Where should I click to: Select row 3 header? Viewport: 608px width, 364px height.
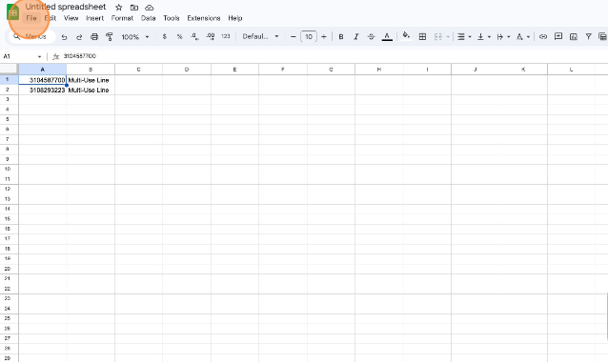coord(9,100)
